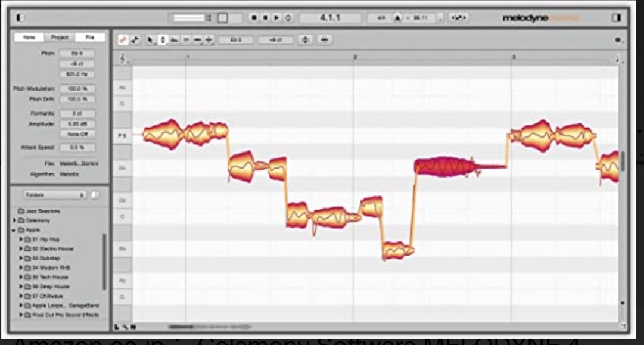The image size is (644, 345).
Task: Toggle the left info pane button
Action: [x=20, y=18]
